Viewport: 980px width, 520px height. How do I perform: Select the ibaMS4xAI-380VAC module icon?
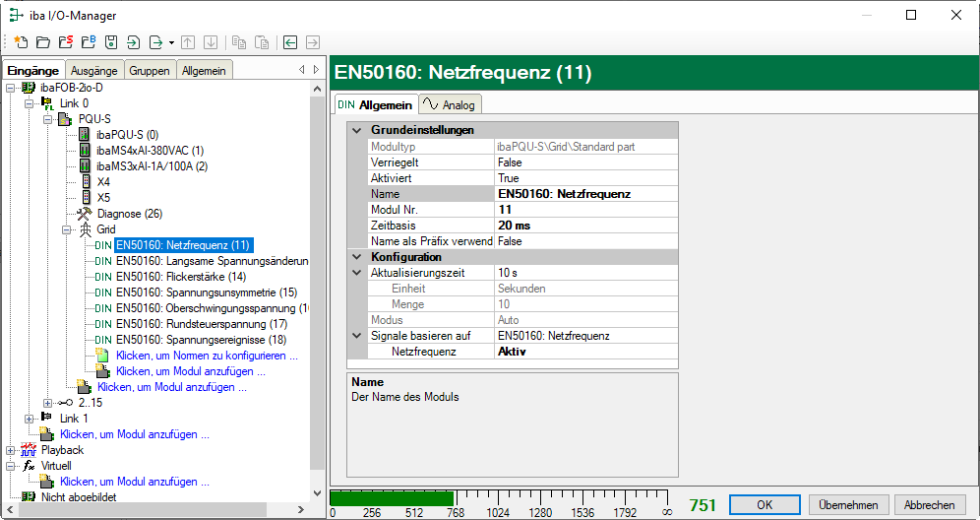(x=85, y=151)
